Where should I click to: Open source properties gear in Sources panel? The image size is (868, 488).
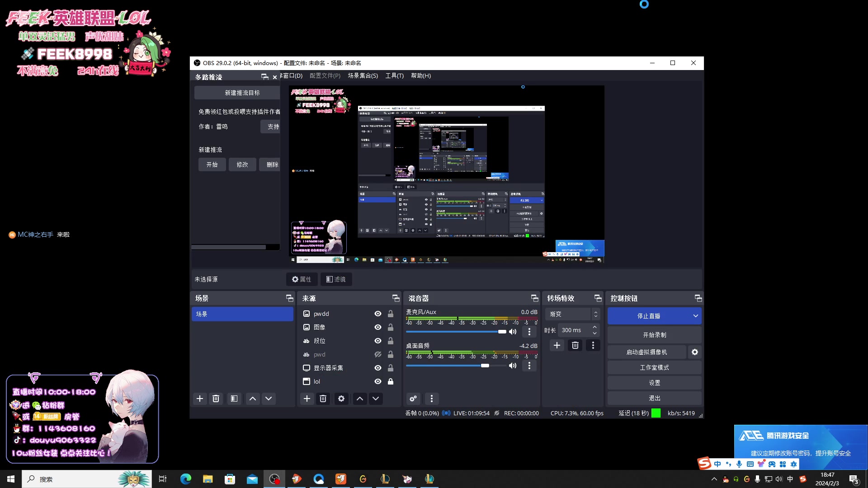tap(341, 399)
